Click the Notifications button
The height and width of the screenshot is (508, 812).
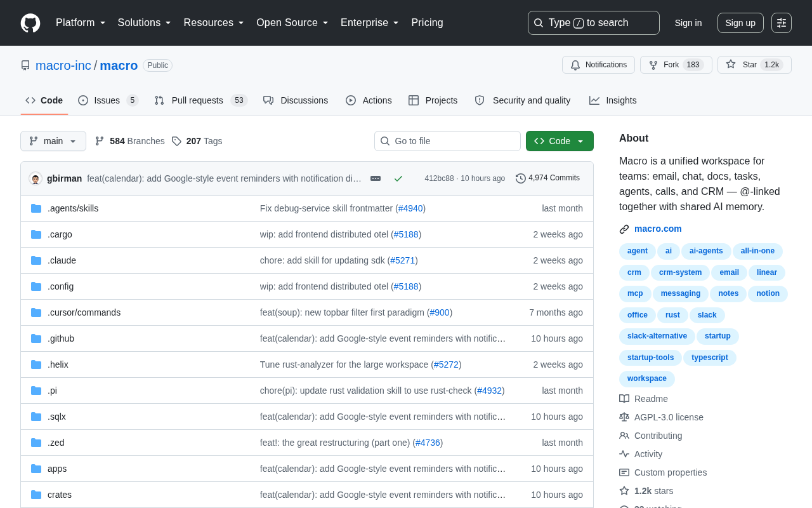598,65
